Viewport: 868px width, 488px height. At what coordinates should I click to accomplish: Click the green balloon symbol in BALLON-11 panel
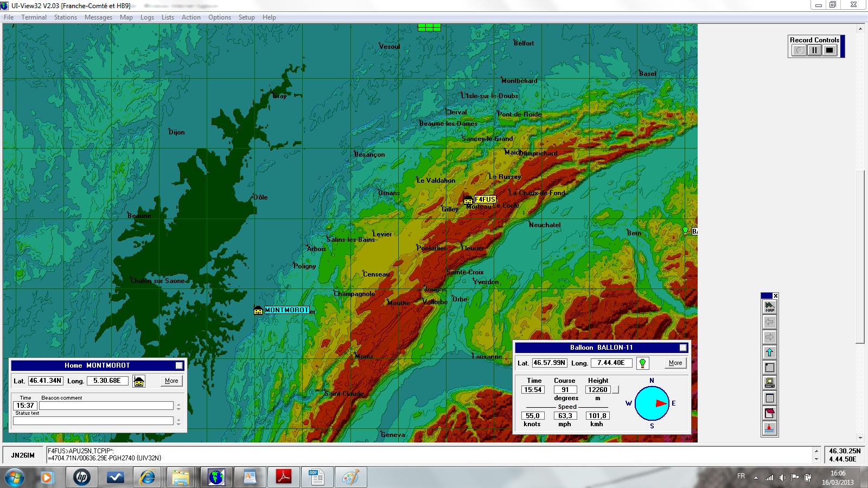point(642,363)
